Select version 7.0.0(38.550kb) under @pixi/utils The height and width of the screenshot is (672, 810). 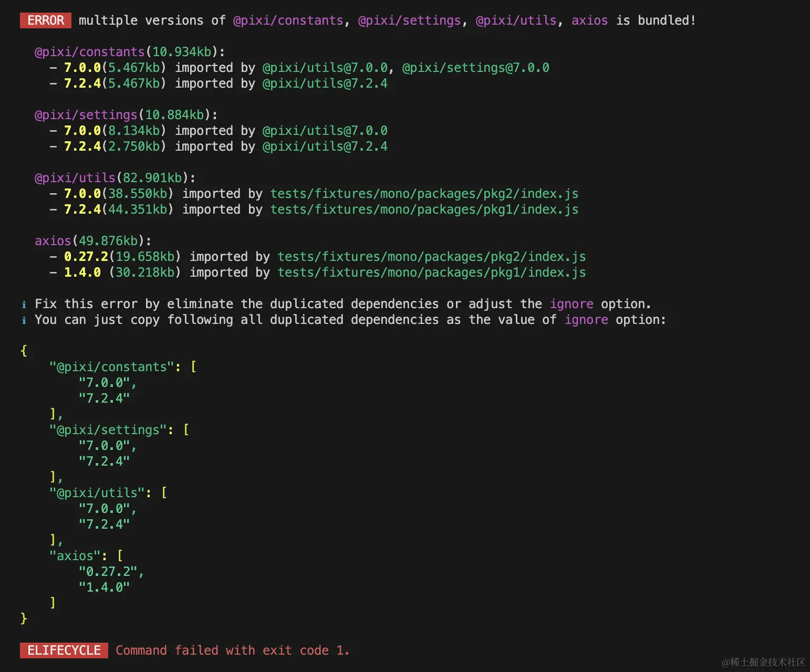pyautogui.click(x=119, y=194)
